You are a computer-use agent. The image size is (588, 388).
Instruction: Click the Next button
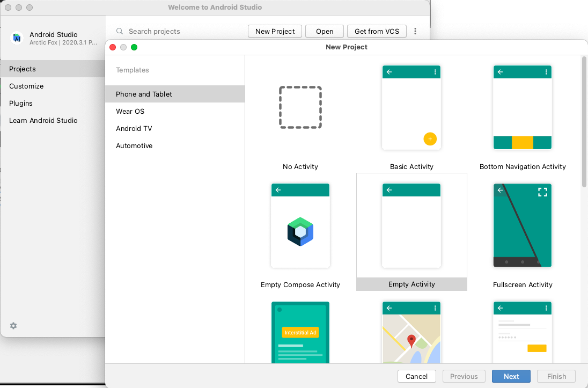tap(511, 376)
